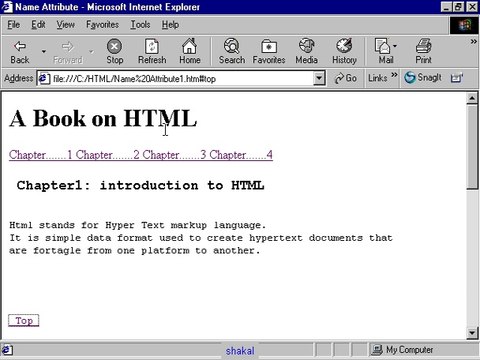Screen dimensions: 480x360
Task: Follow the Chapter.......3 link
Action: pos(174,155)
